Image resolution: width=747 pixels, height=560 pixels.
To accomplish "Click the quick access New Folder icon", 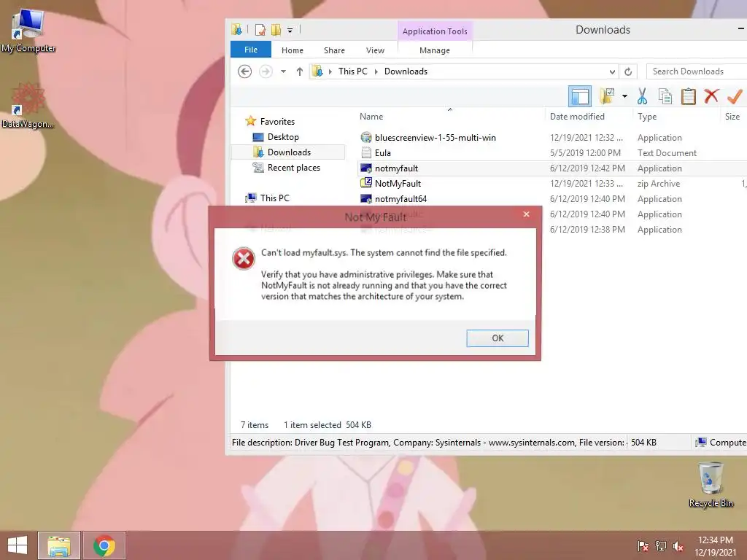I will click(276, 30).
